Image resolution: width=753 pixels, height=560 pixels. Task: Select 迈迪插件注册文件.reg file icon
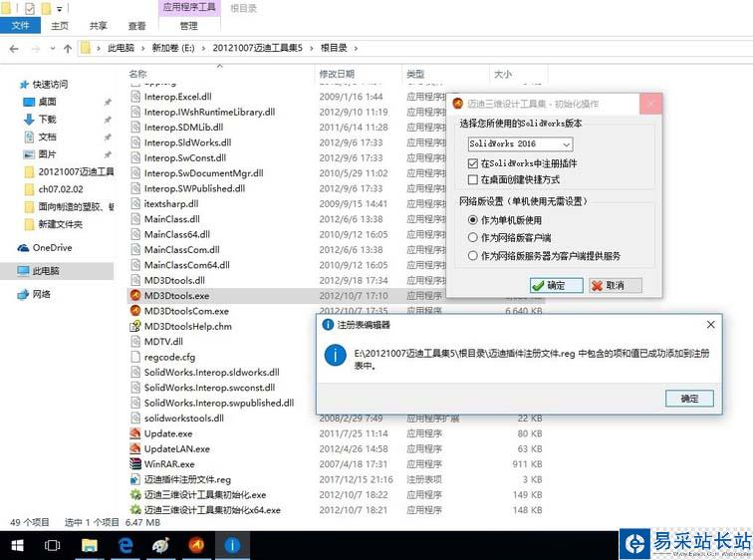point(135,480)
